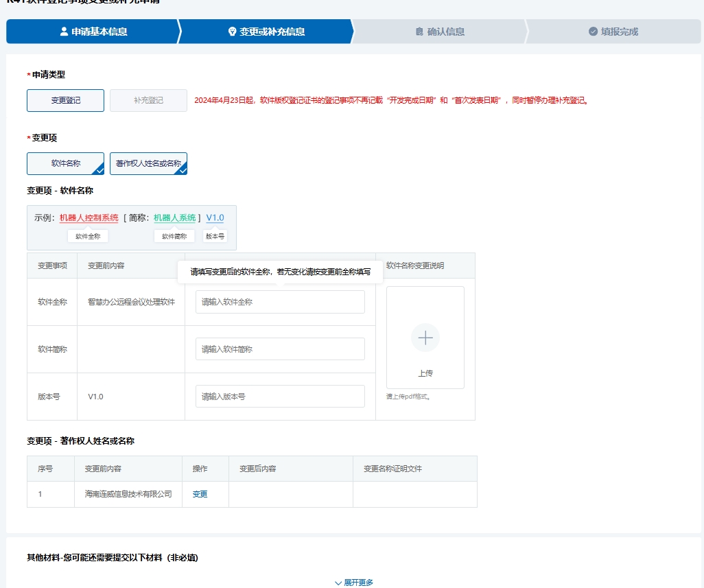Click the 请输入版本号 input field
Image resolution: width=704 pixels, height=588 pixels.
pos(280,397)
